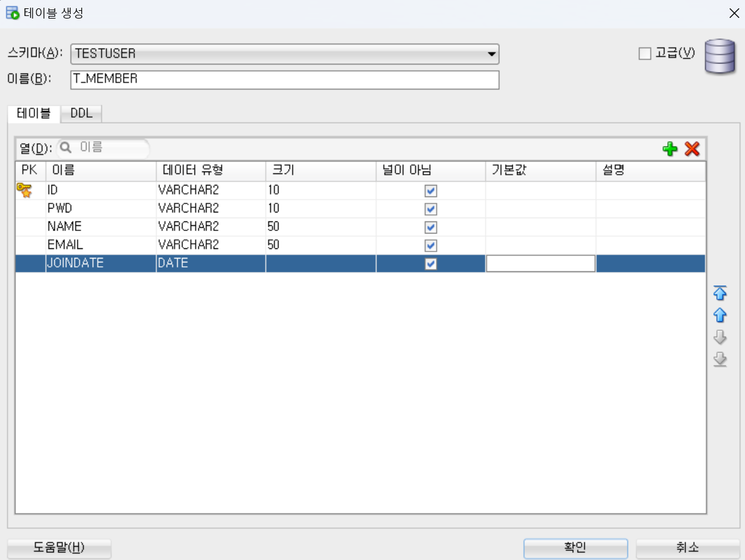Click the table name T_MEMBER field
This screenshot has height=560, width=745.
point(285,79)
